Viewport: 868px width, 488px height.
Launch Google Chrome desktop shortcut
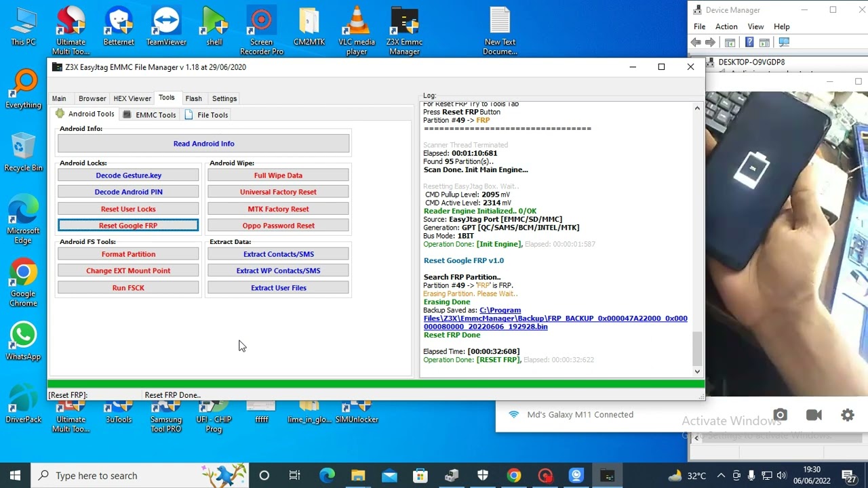coord(23,283)
